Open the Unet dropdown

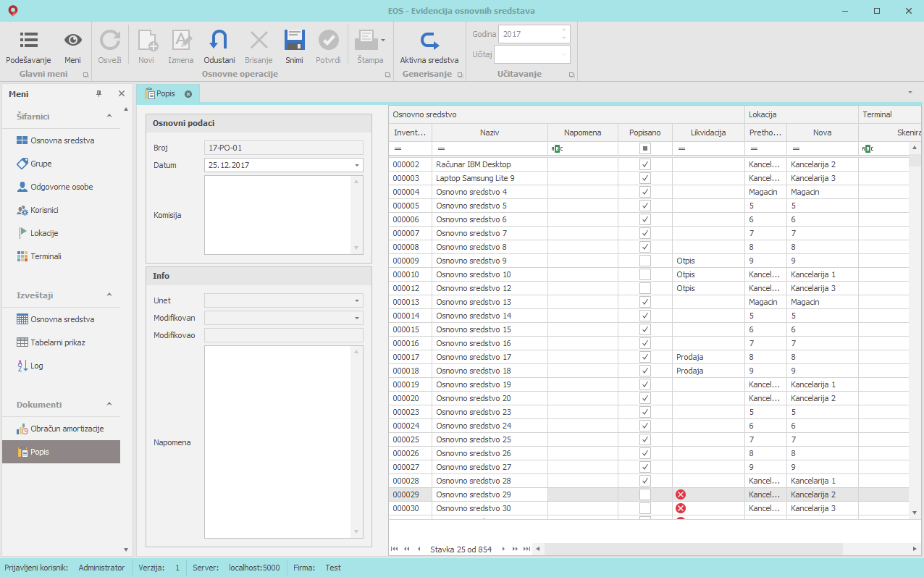(357, 300)
